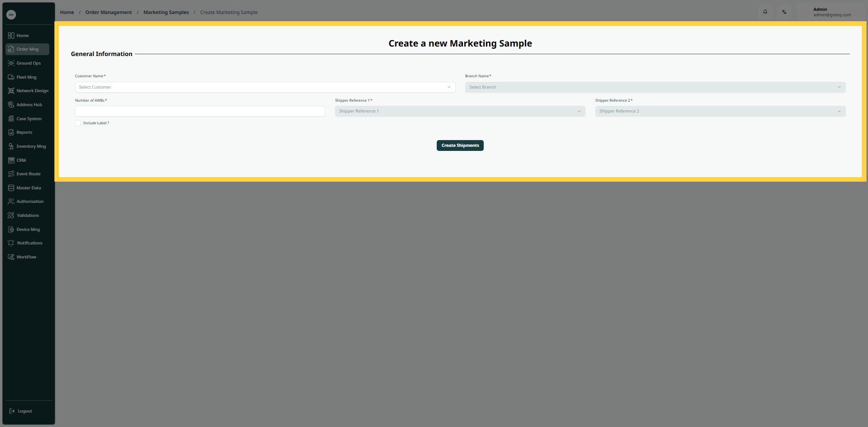Click the language translate icon

784,12
